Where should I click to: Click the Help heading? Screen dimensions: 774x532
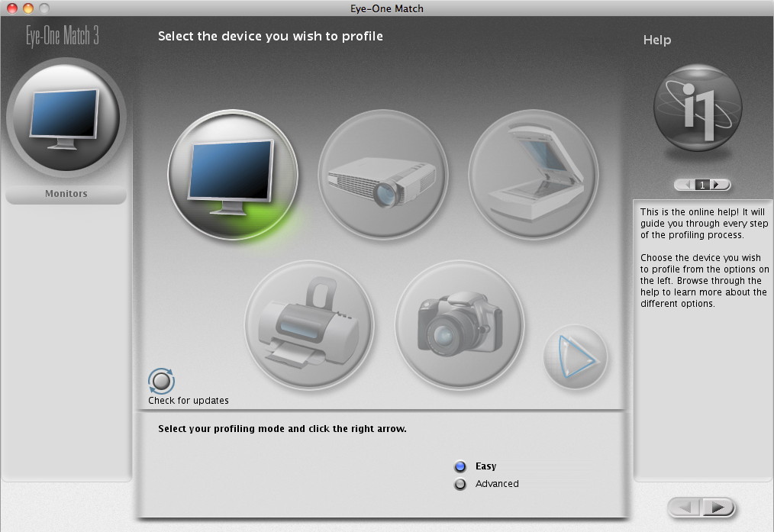(657, 40)
